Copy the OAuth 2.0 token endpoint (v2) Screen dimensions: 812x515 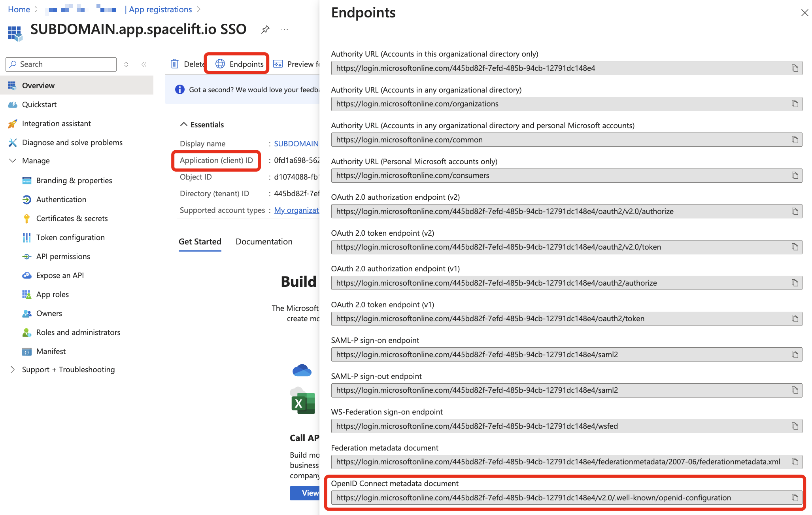(795, 247)
